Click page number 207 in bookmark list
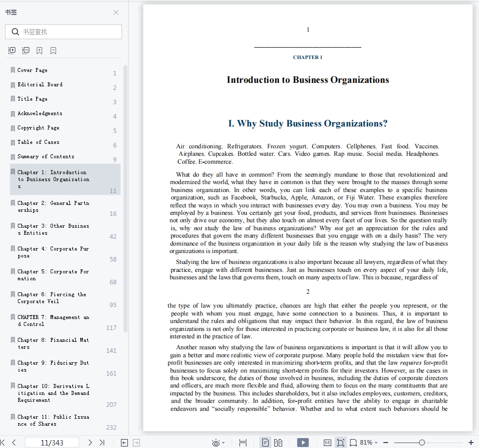The height and width of the screenshot is (448, 479). pos(111,405)
